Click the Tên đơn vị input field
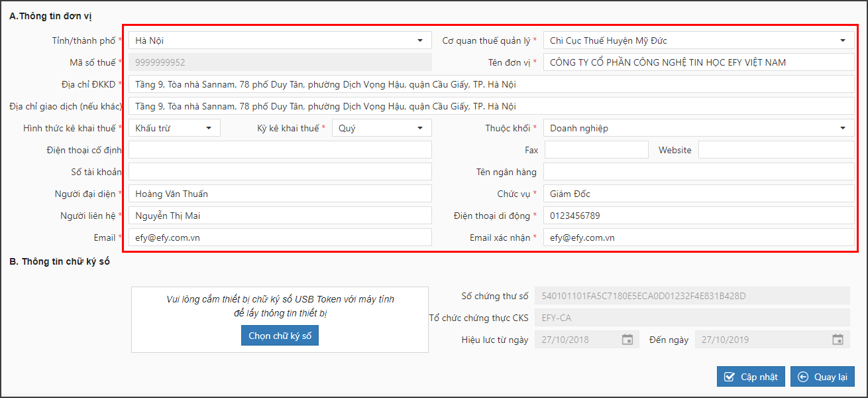Screen dimensions: 868x398 click(x=698, y=62)
